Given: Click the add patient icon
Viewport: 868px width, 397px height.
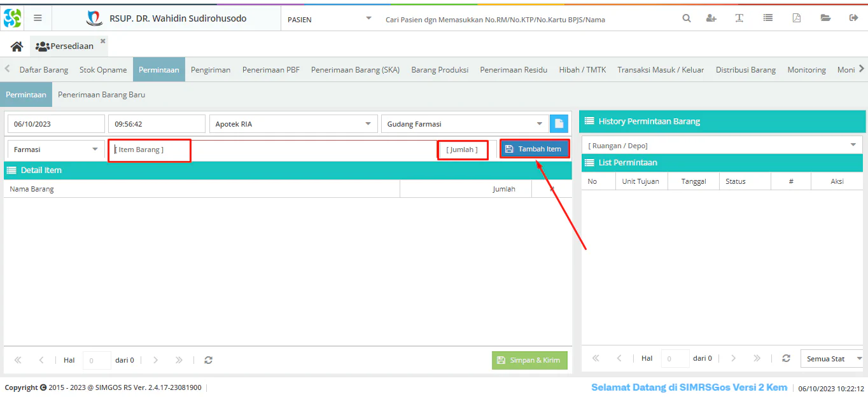Looking at the screenshot, I should tap(711, 18).
